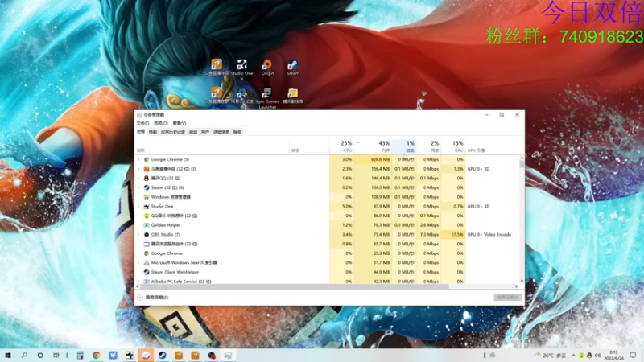644x362 pixels.
Task: Collapse details via 简略信息 arrow
Action: (140, 297)
